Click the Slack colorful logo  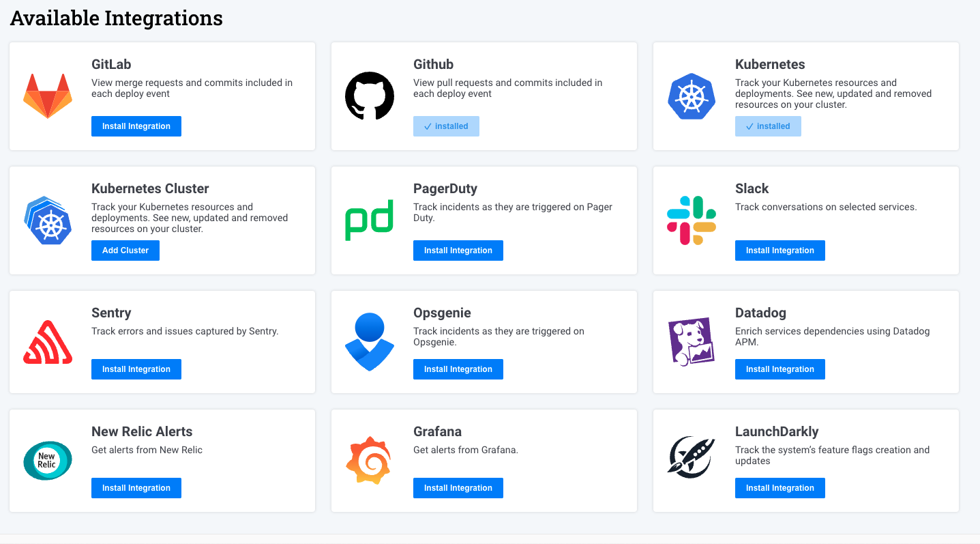pyautogui.click(x=692, y=220)
